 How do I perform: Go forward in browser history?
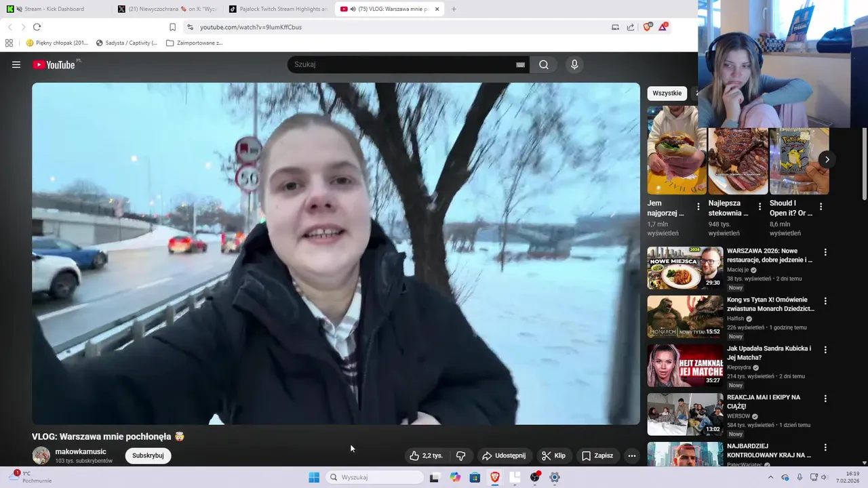[23, 27]
